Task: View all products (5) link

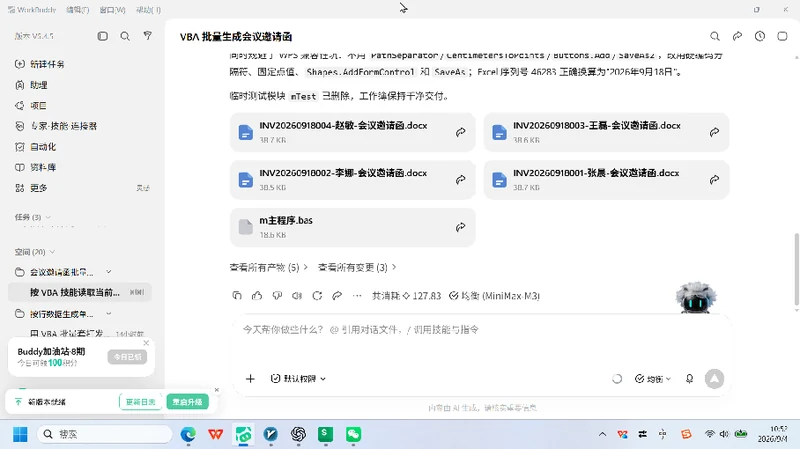Action: pos(268,267)
